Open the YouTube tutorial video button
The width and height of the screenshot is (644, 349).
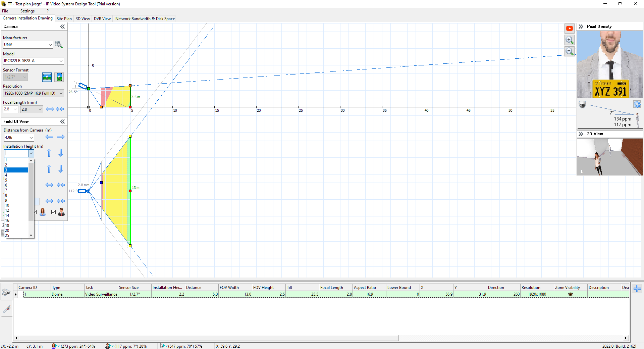(x=569, y=29)
